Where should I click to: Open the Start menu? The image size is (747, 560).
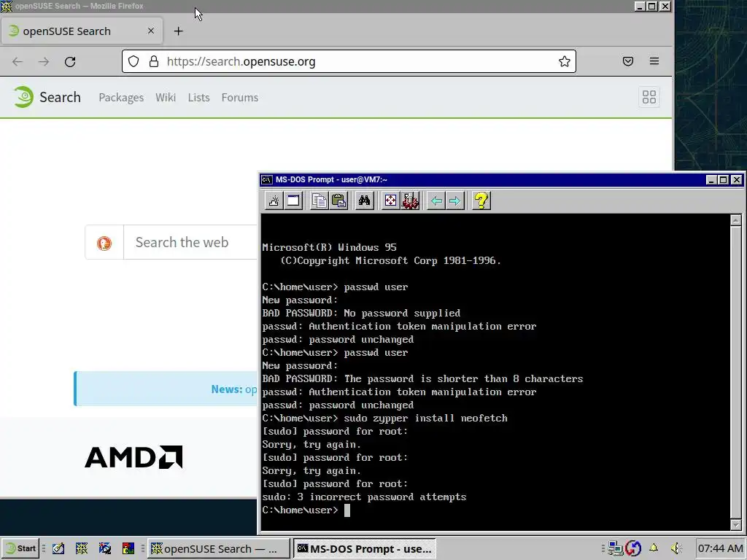pos(20,548)
